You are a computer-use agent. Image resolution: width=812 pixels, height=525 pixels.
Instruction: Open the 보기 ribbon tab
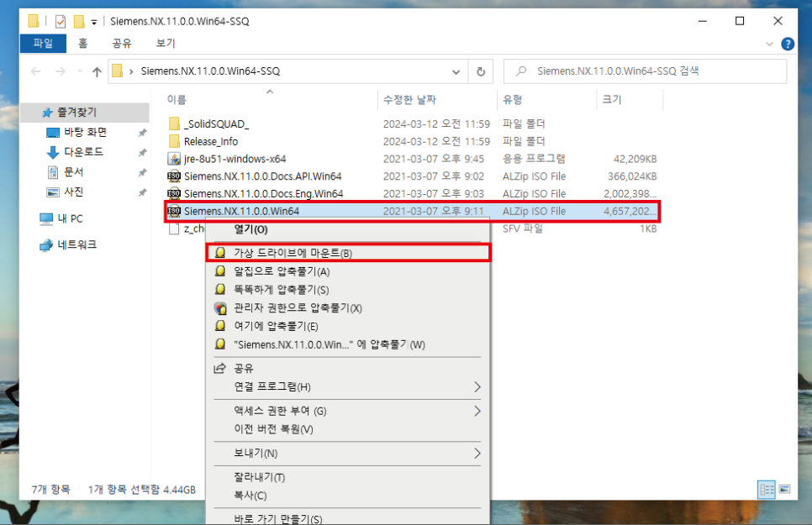(166, 44)
